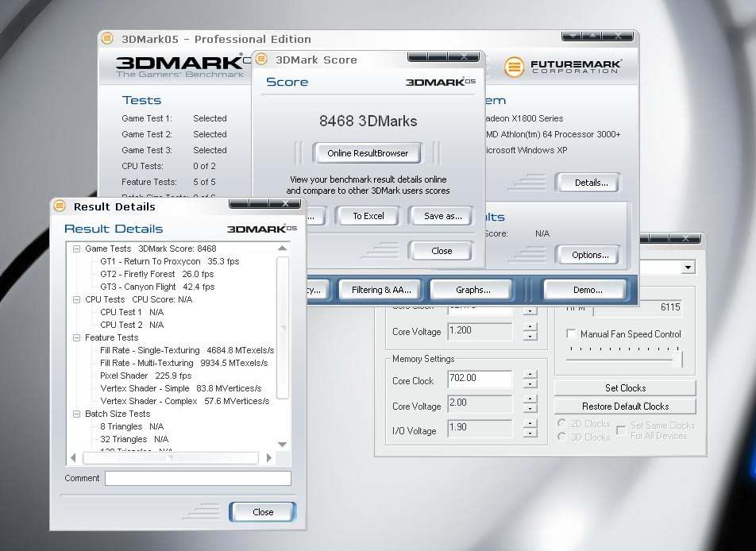Select CPU Test 1 row
The height and width of the screenshot is (551, 756).
tap(132, 312)
